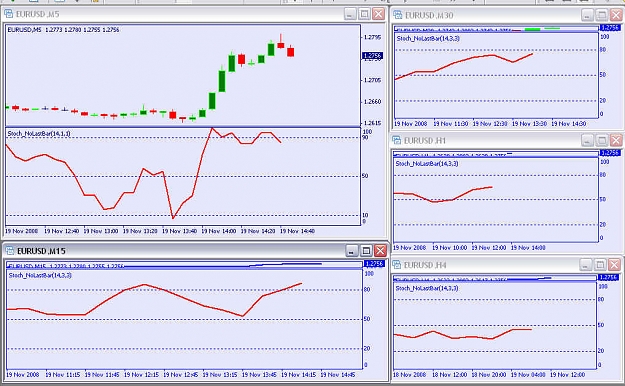Minimize the EURUSD,H1 chart window
This screenshot has width=625, height=386.
click(587, 140)
